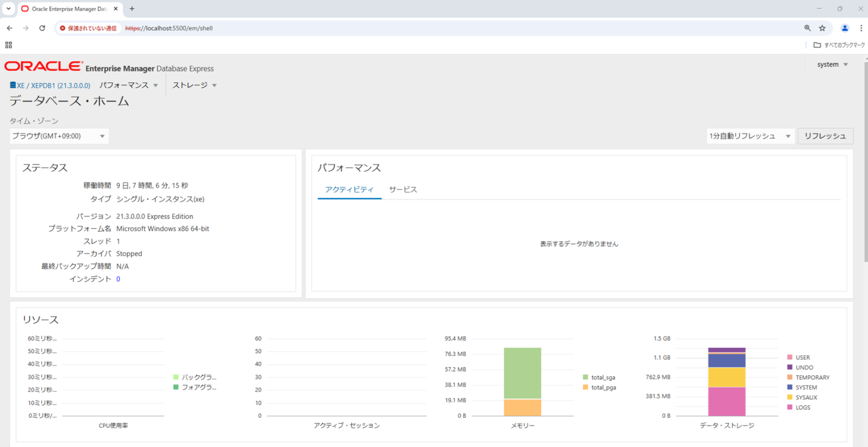Toggle the USER legend in data storage chart

(802, 357)
